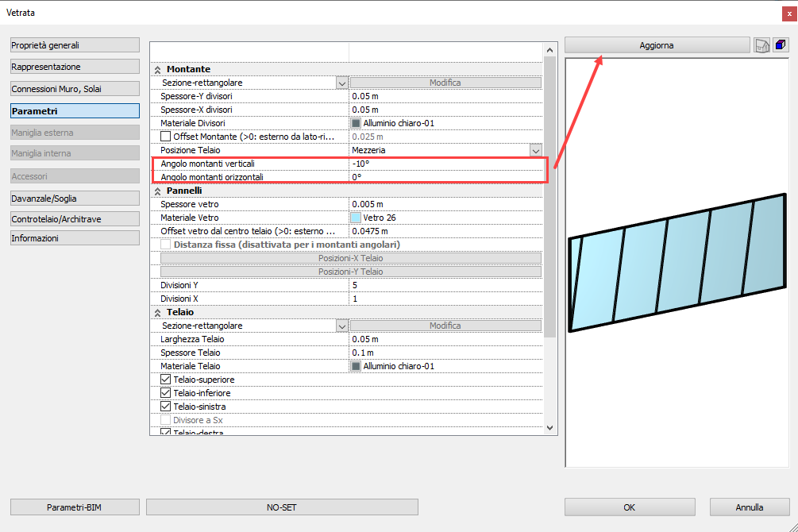Image resolution: width=798 pixels, height=532 pixels.
Task: Cancel with the Annulla button
Action: [x=749, y=507]
